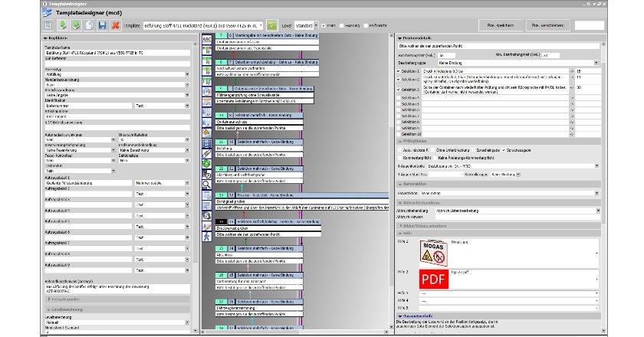Viewport: 644px width, 337px height.
Task: Click the Templatedesigner (mcd) logo icon
Action: coord(47,13)
